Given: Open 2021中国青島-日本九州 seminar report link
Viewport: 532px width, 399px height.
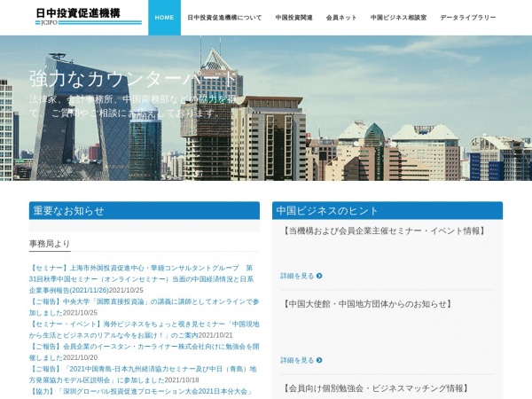Looking at the screenshot, I should tap(142, 369).
